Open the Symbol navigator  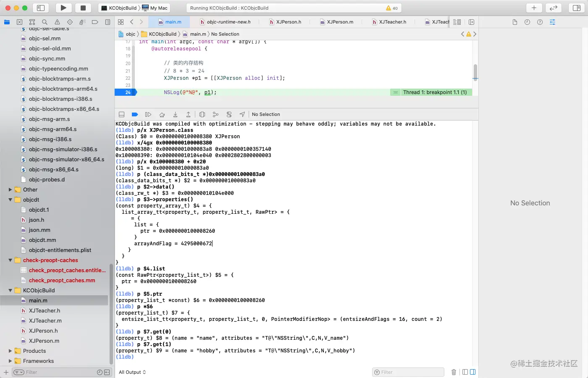(32, 22)
